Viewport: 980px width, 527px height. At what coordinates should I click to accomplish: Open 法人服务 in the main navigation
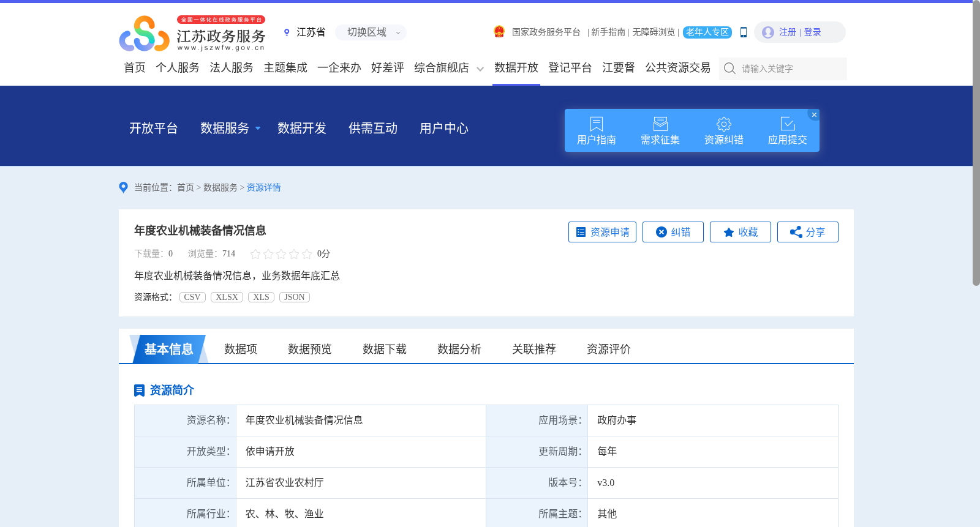(x=232, y=68)
